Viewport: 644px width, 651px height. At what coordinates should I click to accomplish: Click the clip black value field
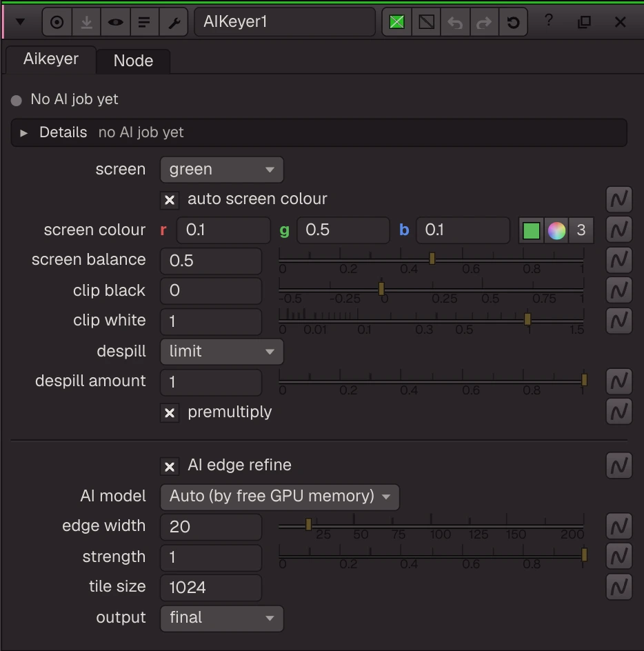(211, 290)
